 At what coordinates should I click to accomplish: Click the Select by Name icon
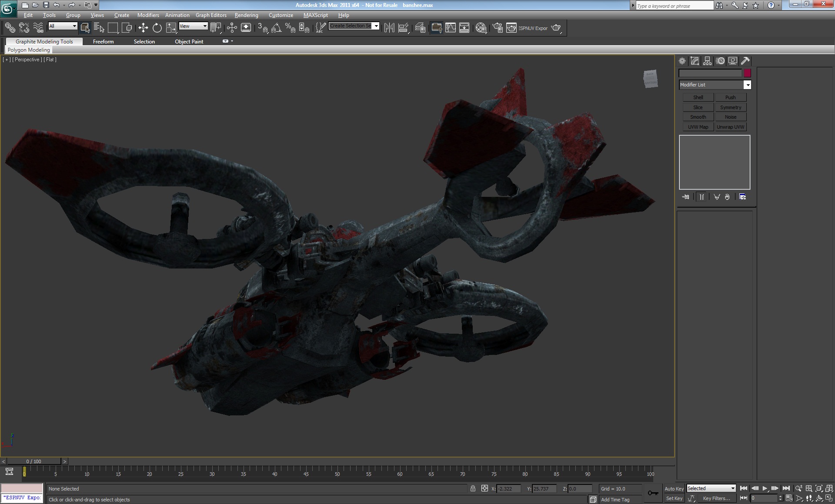tap(99, 28)
